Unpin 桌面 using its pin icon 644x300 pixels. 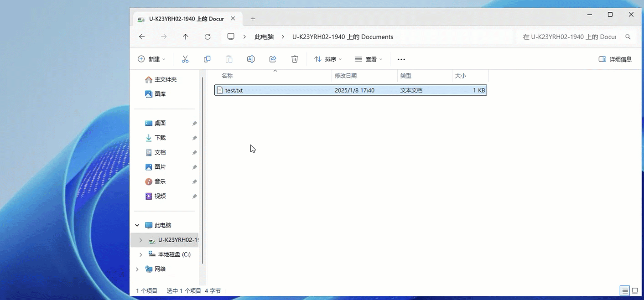click(x=194, y=124)
